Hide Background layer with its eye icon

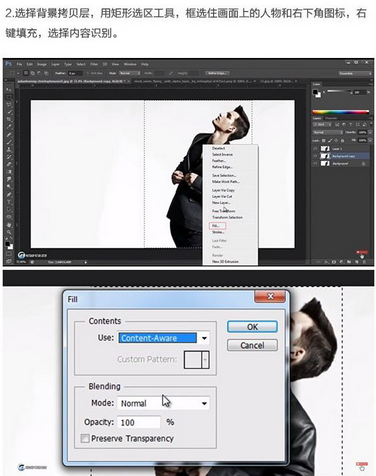(x=315, y=163)
